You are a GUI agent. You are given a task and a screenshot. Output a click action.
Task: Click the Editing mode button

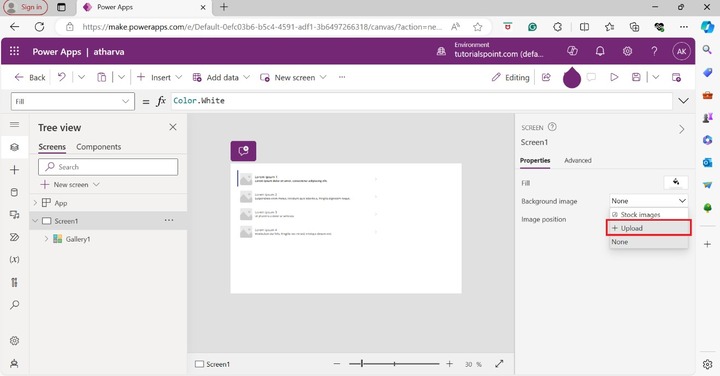(510, 77)
